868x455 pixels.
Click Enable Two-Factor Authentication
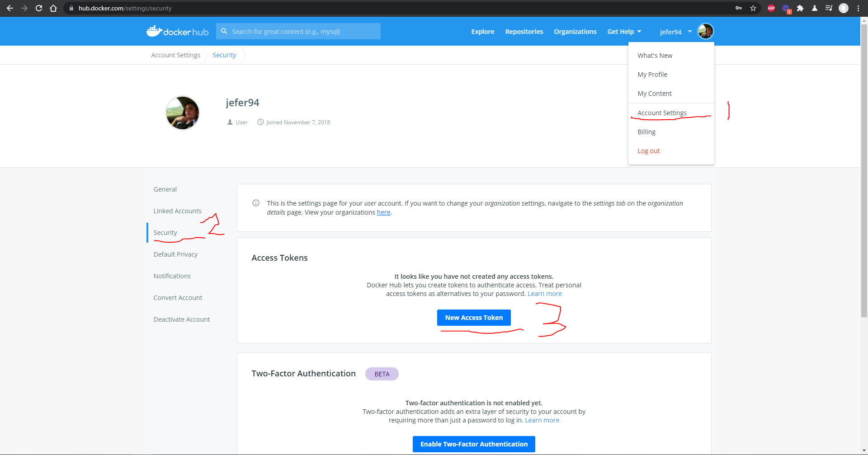pyautogui.click(x=474, y=444)
